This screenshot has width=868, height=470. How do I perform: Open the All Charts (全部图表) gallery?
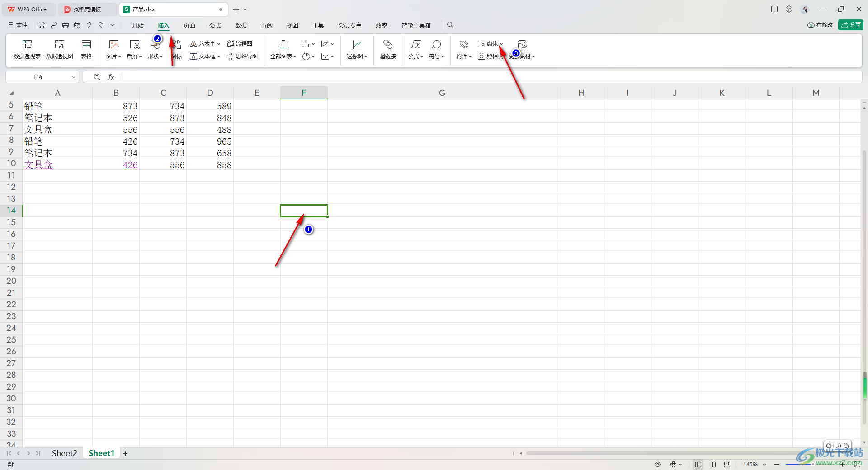click(283, 49)
